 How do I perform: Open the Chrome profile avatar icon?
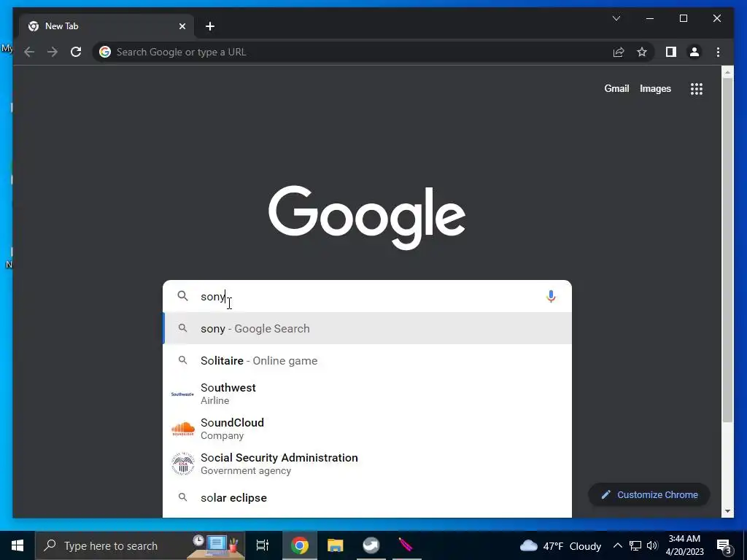(694, 52)
